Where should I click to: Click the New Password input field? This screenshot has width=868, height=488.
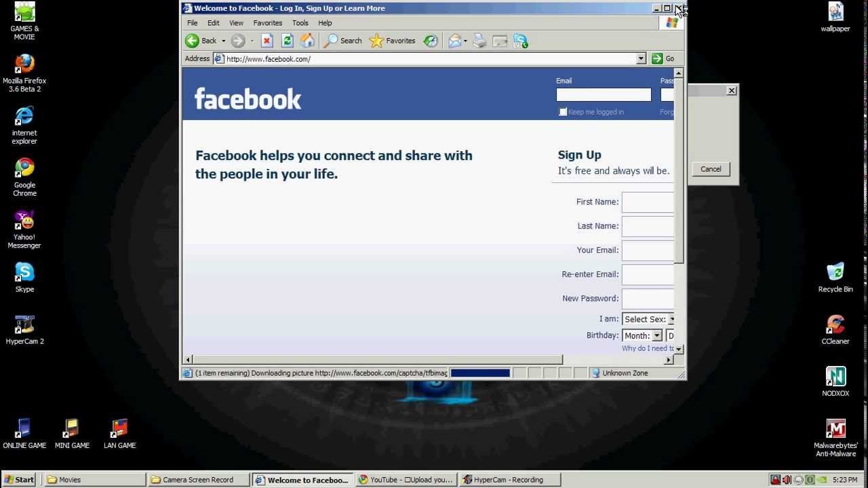(x=648, y=299)
